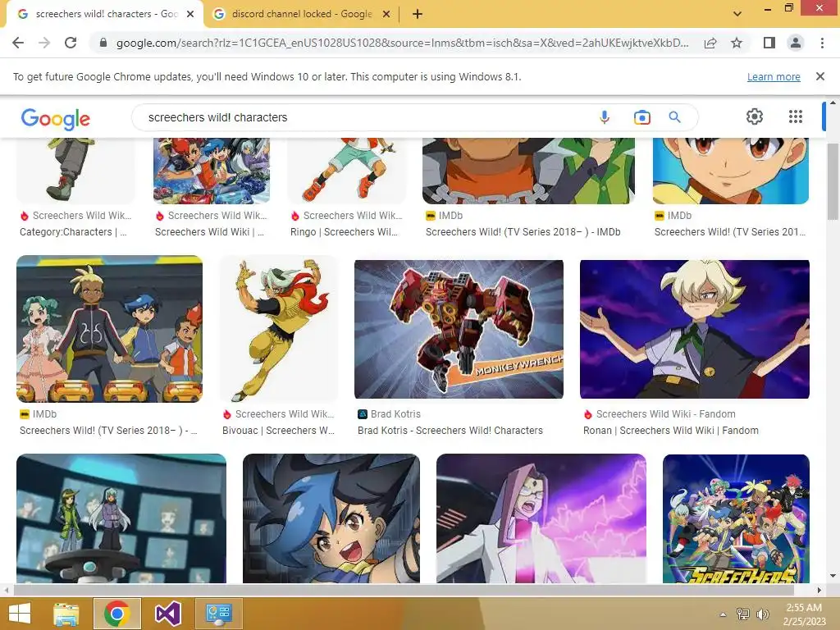Click the address bar URL
Image resolution: width=840 pixels, height=630 pixels.
(402, 43)
